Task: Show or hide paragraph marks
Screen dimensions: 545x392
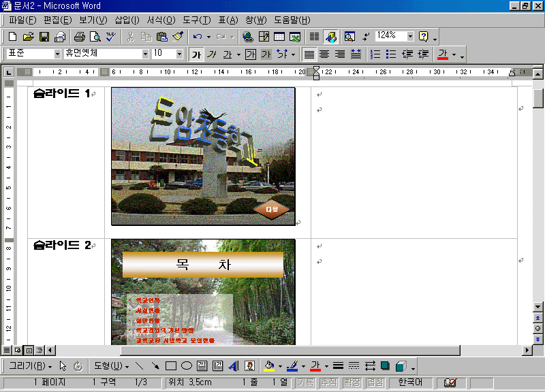Action: (366, 37)
